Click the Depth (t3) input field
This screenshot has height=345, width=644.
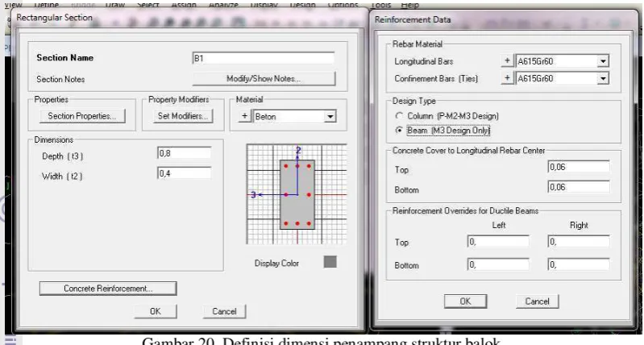point(185,153)
